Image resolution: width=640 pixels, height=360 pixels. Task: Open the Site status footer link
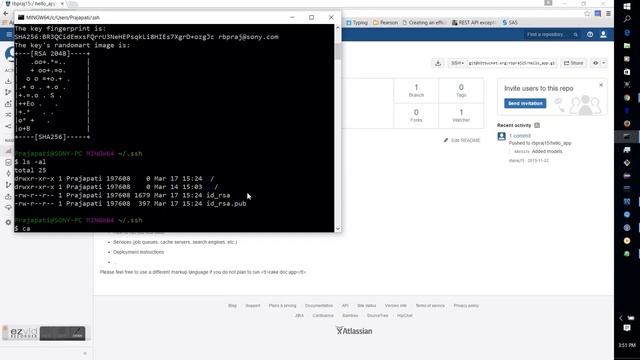click(367, 306)
